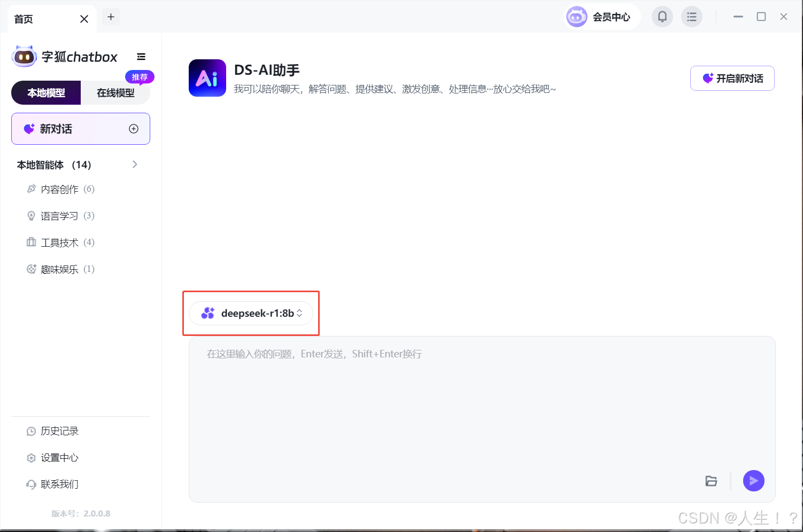Click the 设置中心 gear icon
The height and width of the screenshot is (532, 803).
click(x=32, y=458)
